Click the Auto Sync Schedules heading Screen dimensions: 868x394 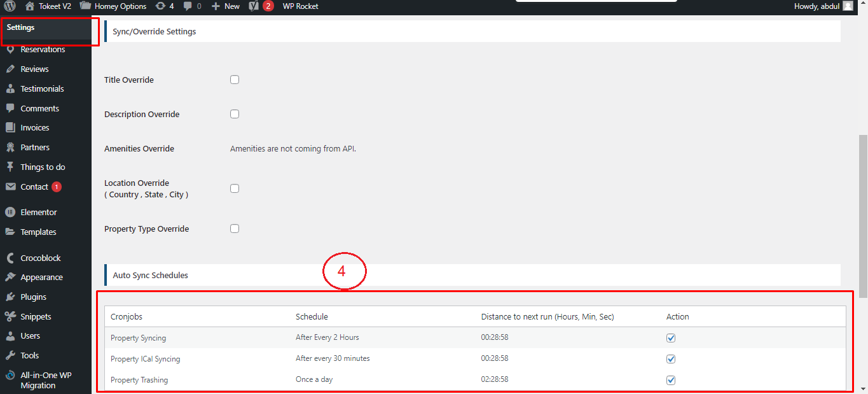pos(151,275)
